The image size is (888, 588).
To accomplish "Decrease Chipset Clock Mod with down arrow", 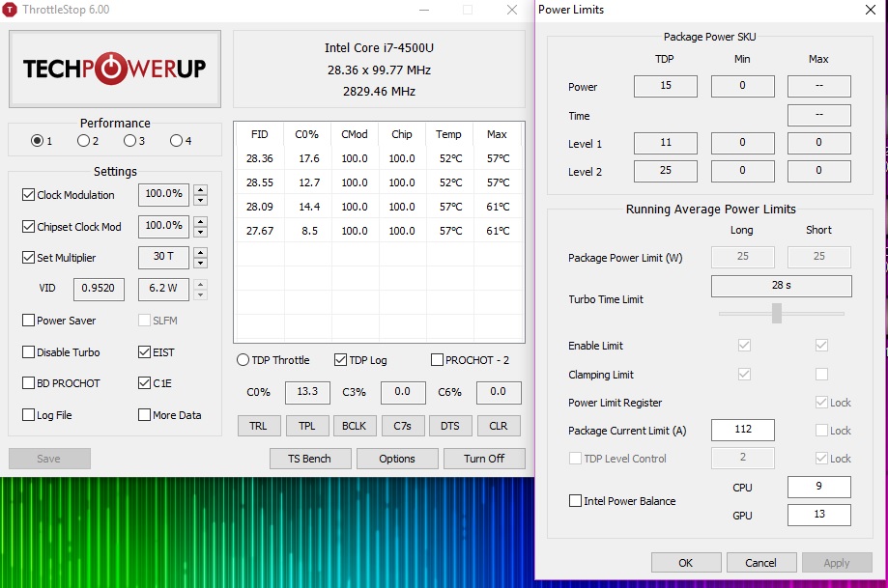I will coord(200,232).
